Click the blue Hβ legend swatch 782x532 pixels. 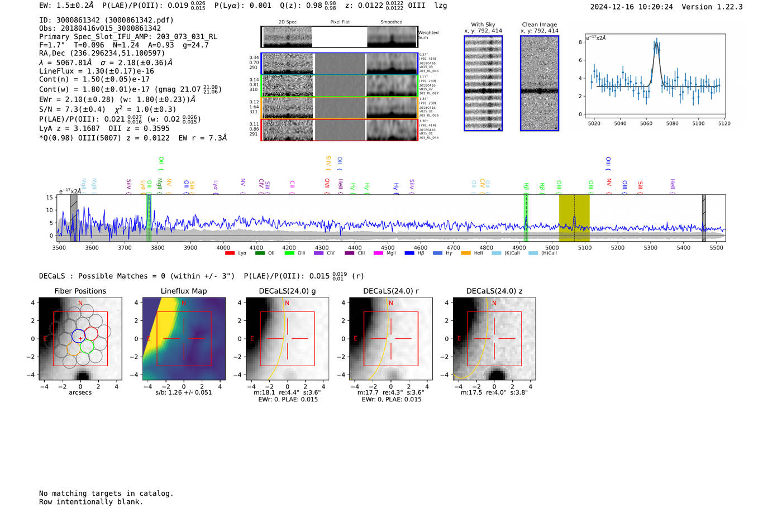(x=409, y=253)
